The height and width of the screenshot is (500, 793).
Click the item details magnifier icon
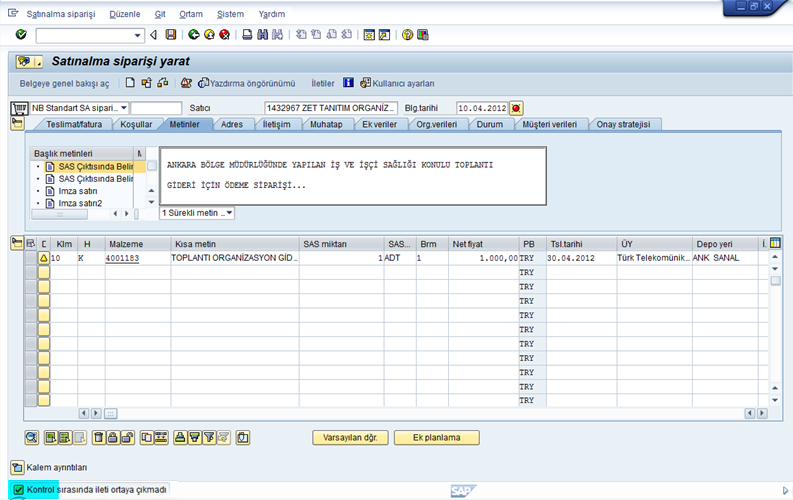pyautogui.click(x=32, y=437)
